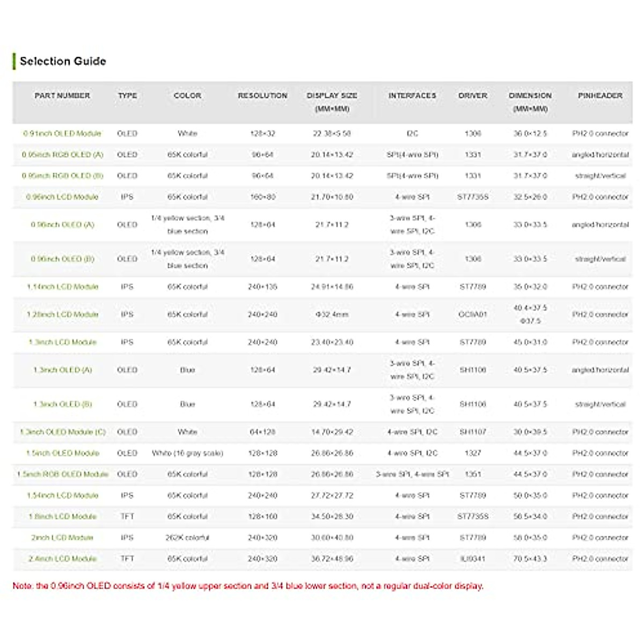This screenshot has width=644, height=644.
Task: Select the 1.28inch LCD Module link
Action: click(x=62, y=314)
